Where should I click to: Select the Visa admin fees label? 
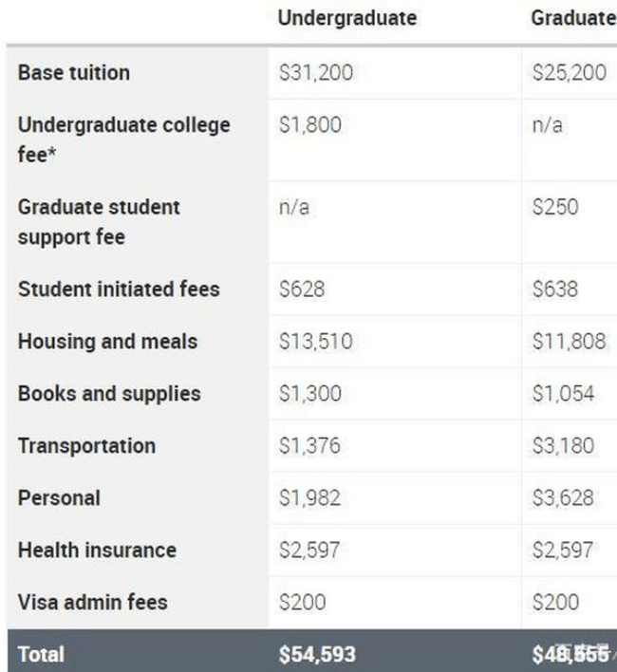click(x=93, y=603)
